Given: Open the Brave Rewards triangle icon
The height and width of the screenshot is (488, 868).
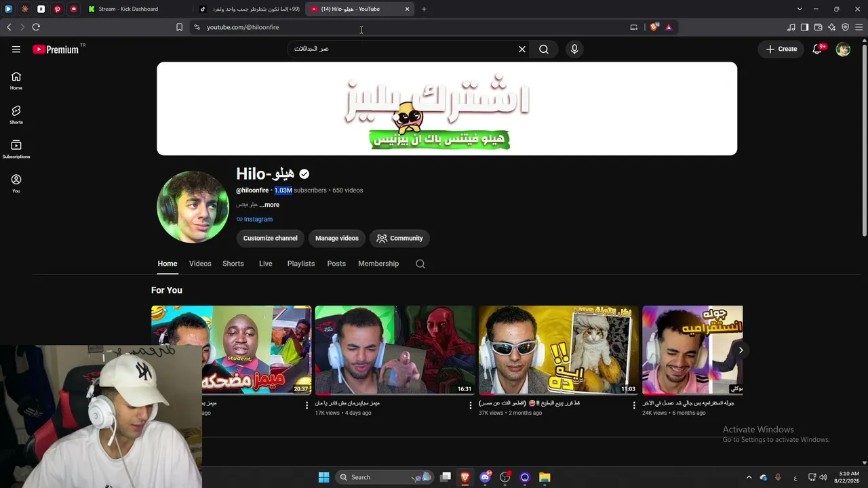Looking at the screenshot, I should coord(669,27).
